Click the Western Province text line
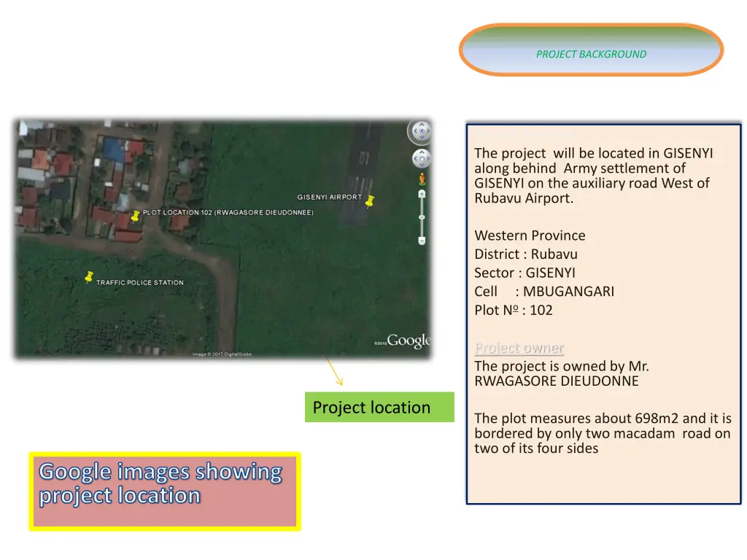This screenshot has height=560, width=747. point(530,236)
